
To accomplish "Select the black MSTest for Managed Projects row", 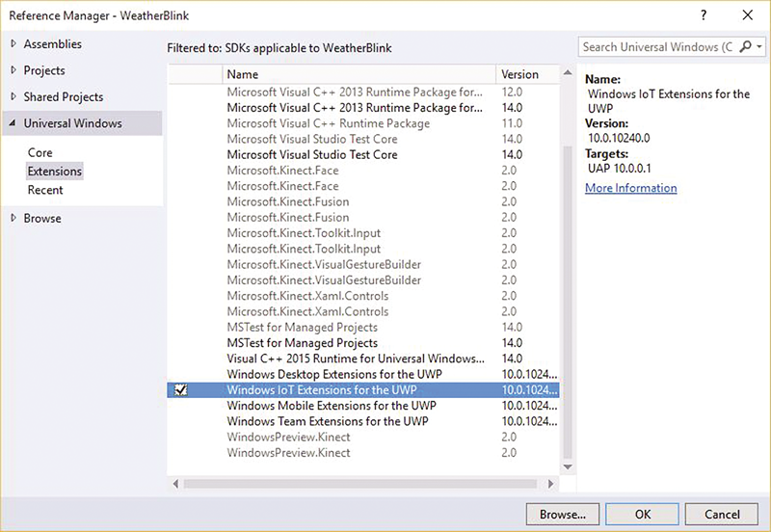I will (363, 343).
